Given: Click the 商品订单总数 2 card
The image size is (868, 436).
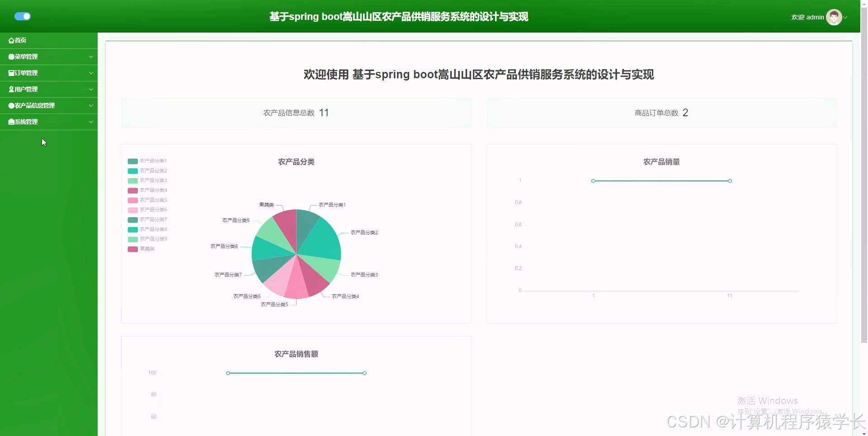Looking at the screenshot, I should [661, 113].
